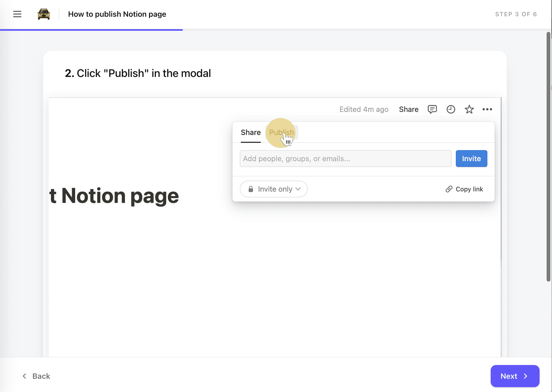This screenshot has height=392, width=552.
Task: Click the Share button in top bar
Action: (409, 109)
